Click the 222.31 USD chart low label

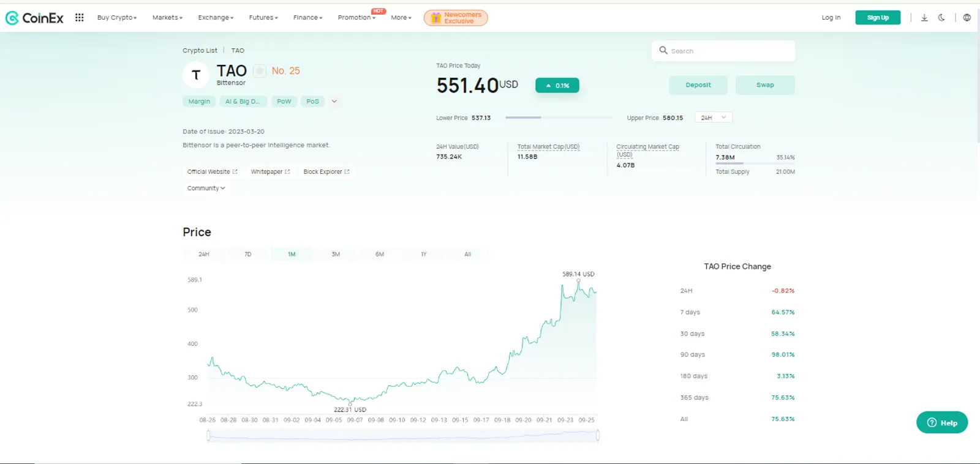(350, 410)
